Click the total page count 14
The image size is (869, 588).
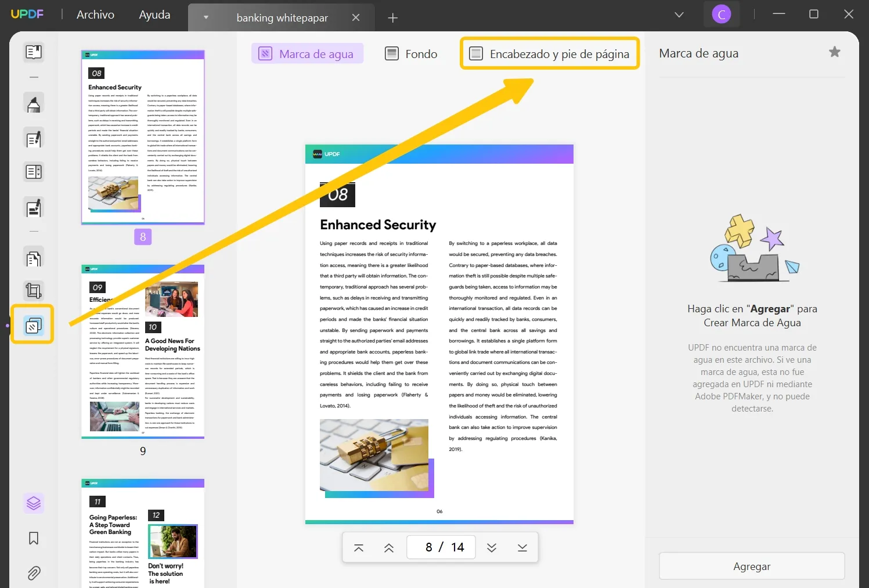pos(457,547)
